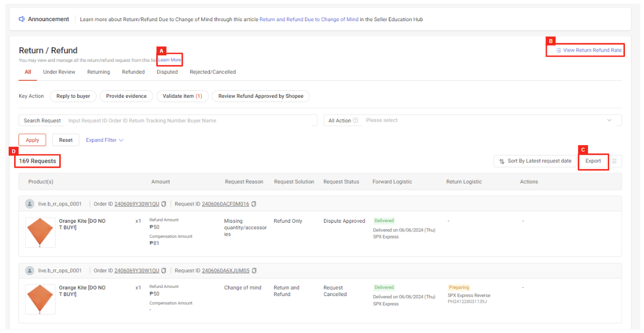This screenshot has width=644, height=333.
Task: Copy Request ID 2406060ACF0M016 using its copy icon
Action: (x=253, y=203)
